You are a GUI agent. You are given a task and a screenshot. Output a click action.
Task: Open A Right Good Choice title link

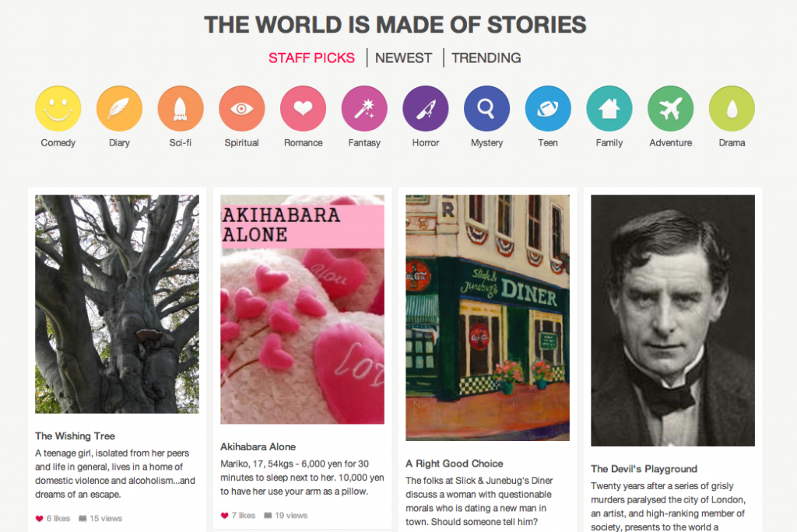455,464
